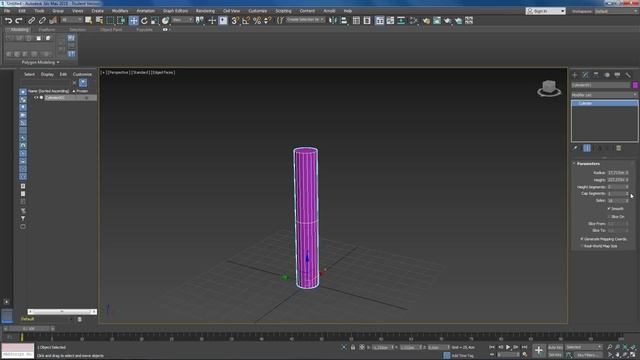The height and width of the screenshot is (360, 640).
Task: Click the Perspective viewport label
Action: coord(118,72)
